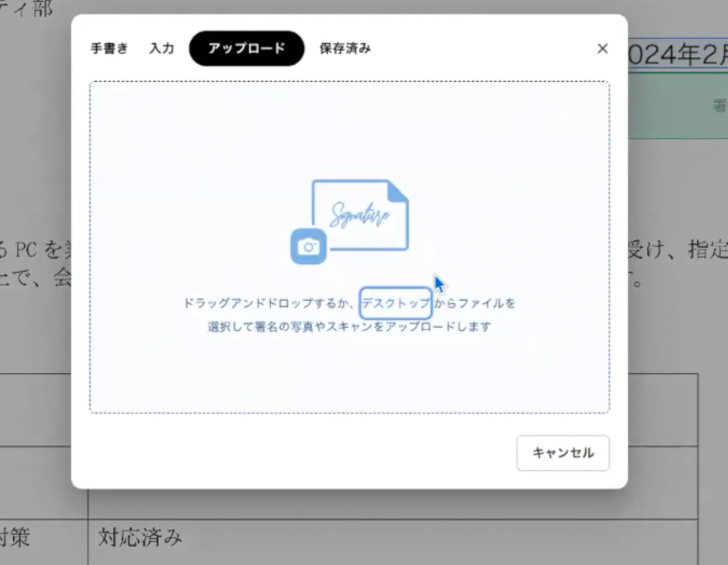
Task: Click the ドラッグアンドドロップするか instruction text
Action: (270, 303)
